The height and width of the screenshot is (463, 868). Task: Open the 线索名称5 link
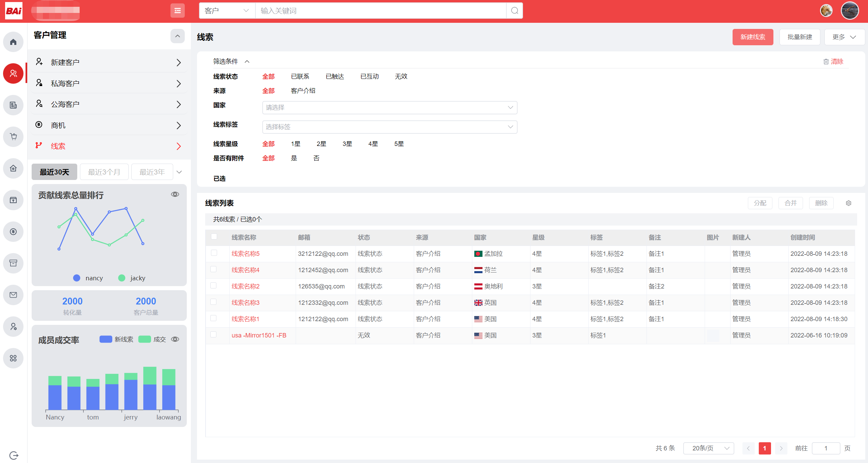[x=245, y=254]
